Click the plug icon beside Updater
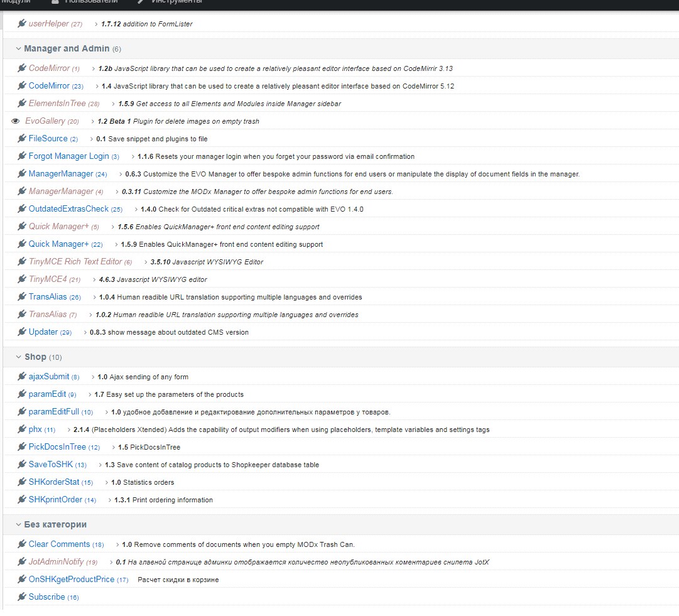679x616 pixels. (x=21, y=332)
